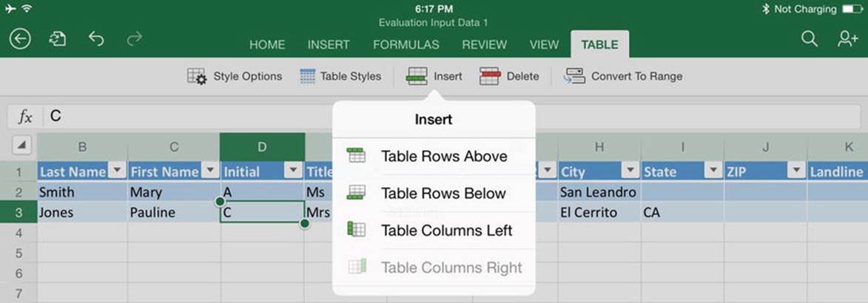Select column B header
868x303 pixels.
[x=82, y=146]
